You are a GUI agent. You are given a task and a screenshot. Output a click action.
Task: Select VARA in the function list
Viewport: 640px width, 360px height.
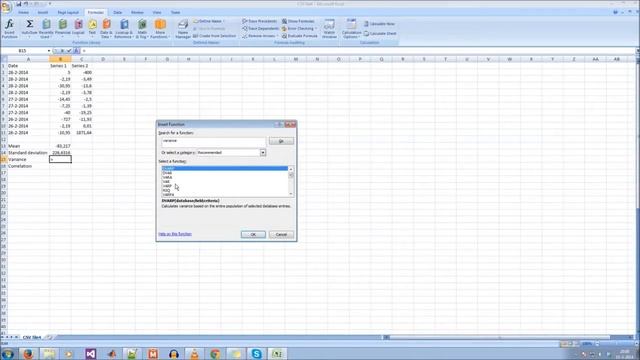[x=167, y=178]
